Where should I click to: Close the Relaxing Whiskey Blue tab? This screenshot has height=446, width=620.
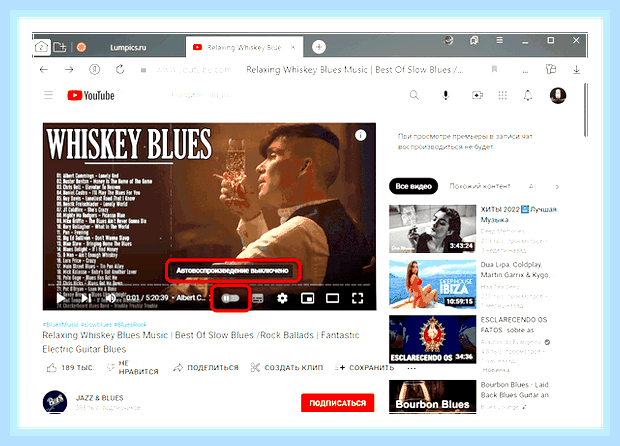pyautogui.click(x=293, y=47)
